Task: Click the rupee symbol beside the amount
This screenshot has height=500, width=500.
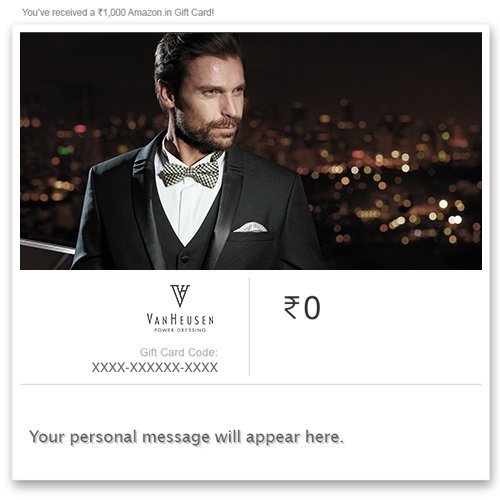Action: (292, 307)
